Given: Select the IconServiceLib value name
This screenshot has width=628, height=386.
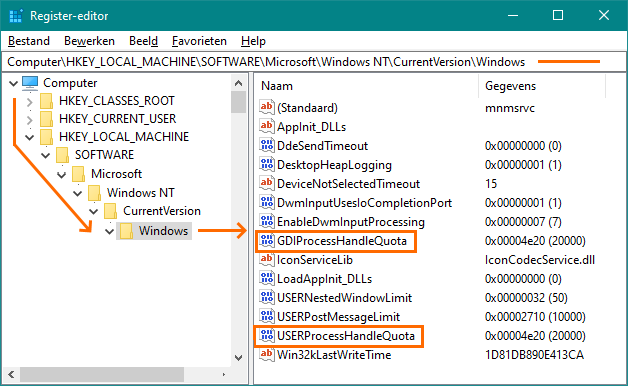Looking at the screenshot, I should coord(315,260).
